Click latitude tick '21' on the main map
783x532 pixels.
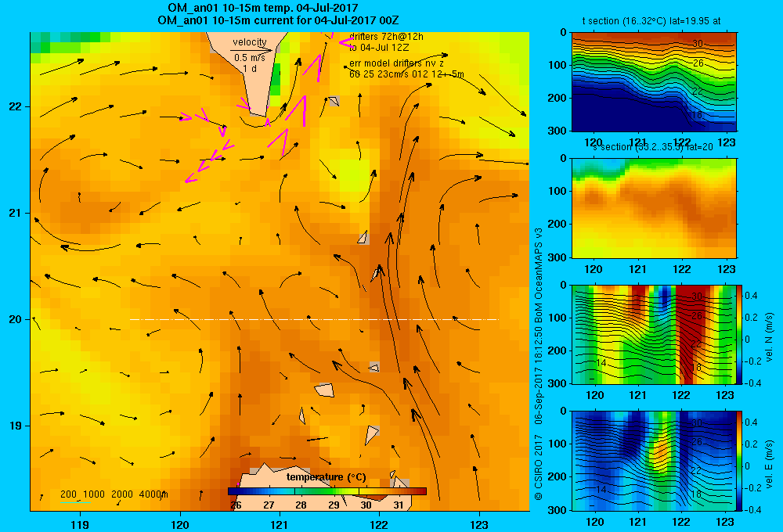[15, 213]
